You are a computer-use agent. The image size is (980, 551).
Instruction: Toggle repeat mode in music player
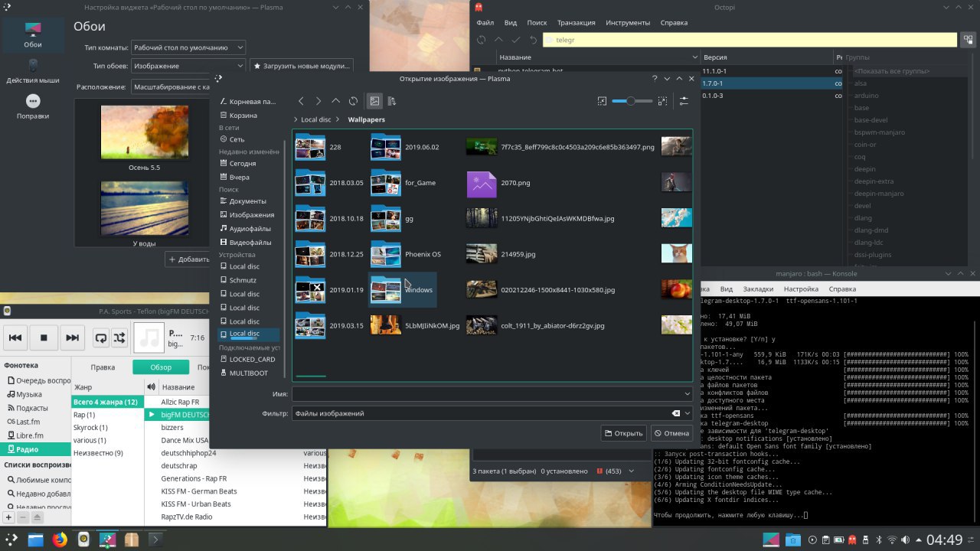click(100, 337)
